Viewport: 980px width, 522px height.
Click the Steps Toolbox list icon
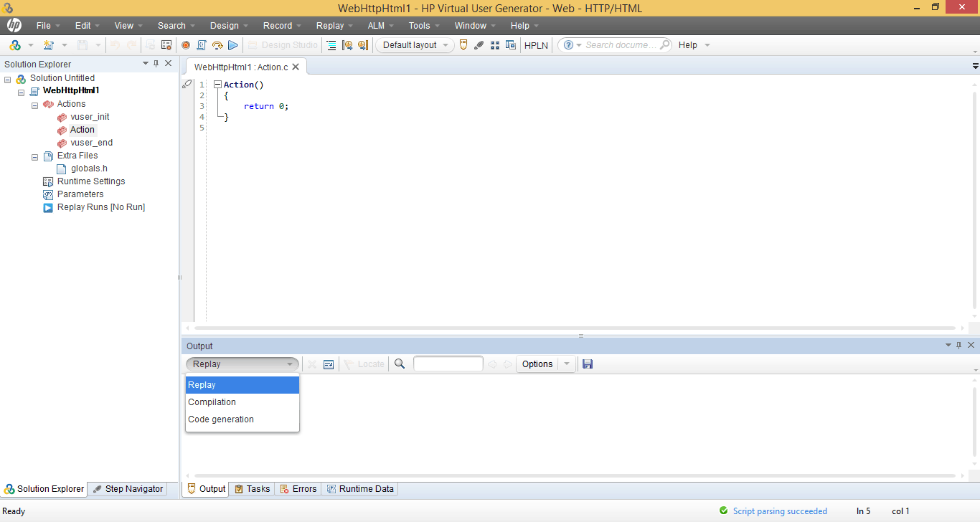331,45
